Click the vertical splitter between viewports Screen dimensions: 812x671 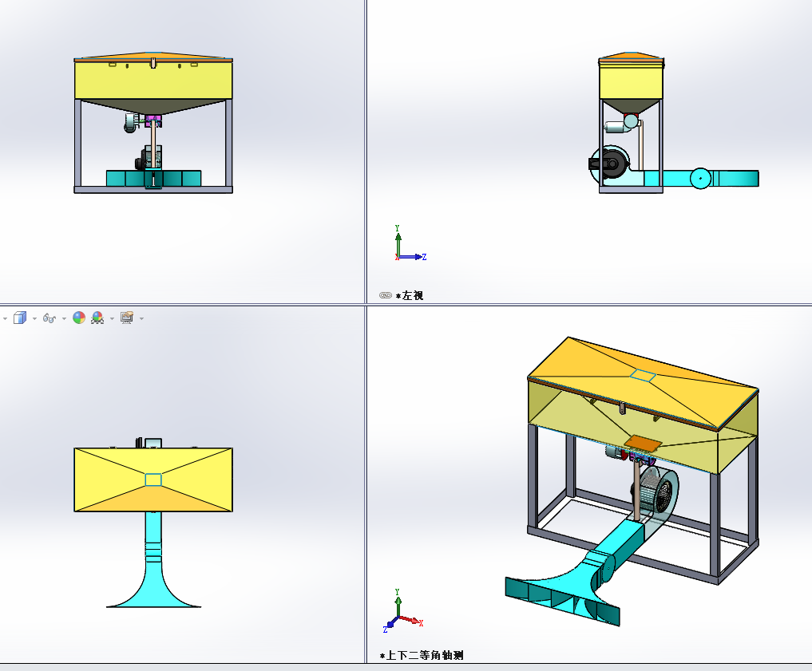click(366, 160)
